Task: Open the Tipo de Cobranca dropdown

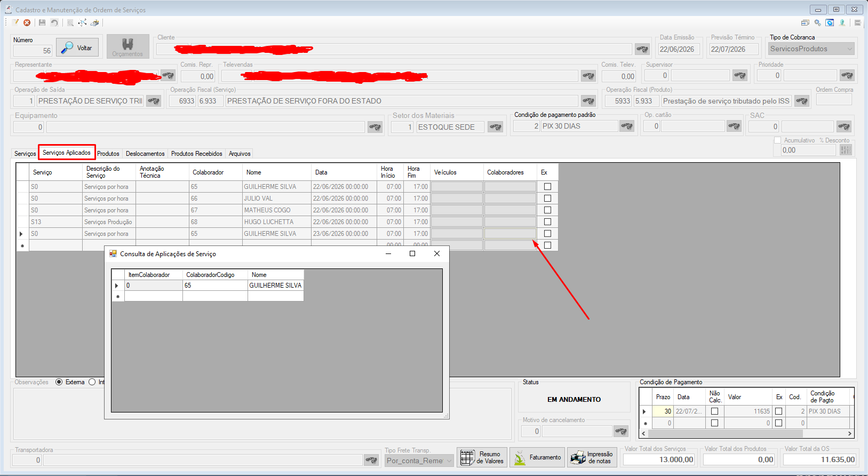Action: pos(811,49)
